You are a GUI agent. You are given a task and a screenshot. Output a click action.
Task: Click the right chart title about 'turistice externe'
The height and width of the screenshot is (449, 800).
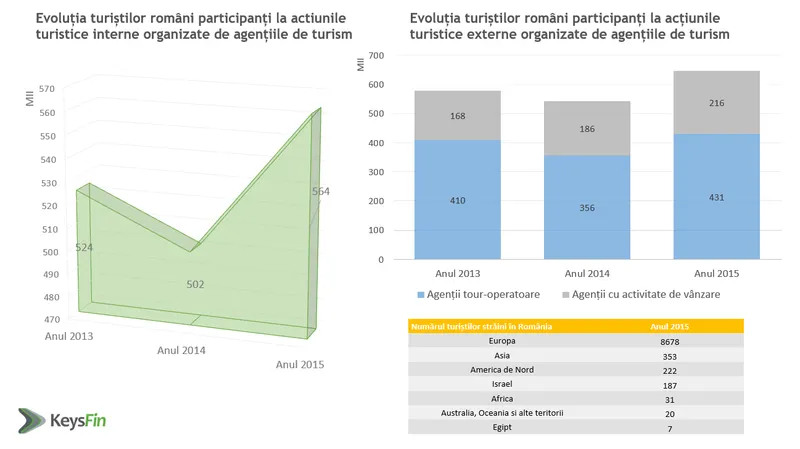coord(569,26)
